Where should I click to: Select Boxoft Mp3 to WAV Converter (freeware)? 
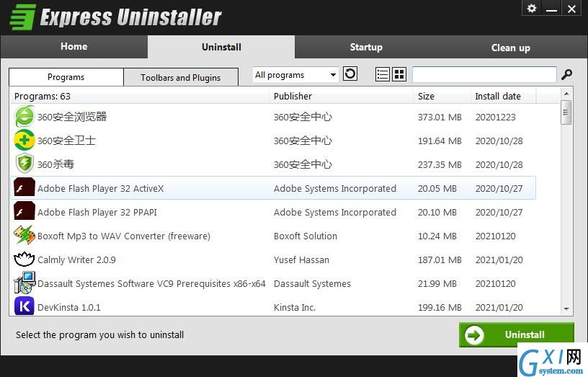[x=124, y=236]
